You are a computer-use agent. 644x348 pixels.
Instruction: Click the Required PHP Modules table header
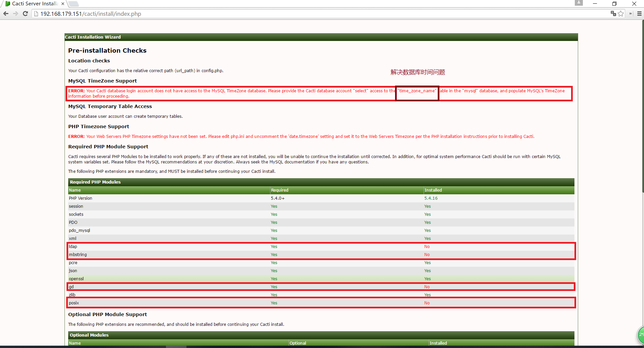[321, 182]
